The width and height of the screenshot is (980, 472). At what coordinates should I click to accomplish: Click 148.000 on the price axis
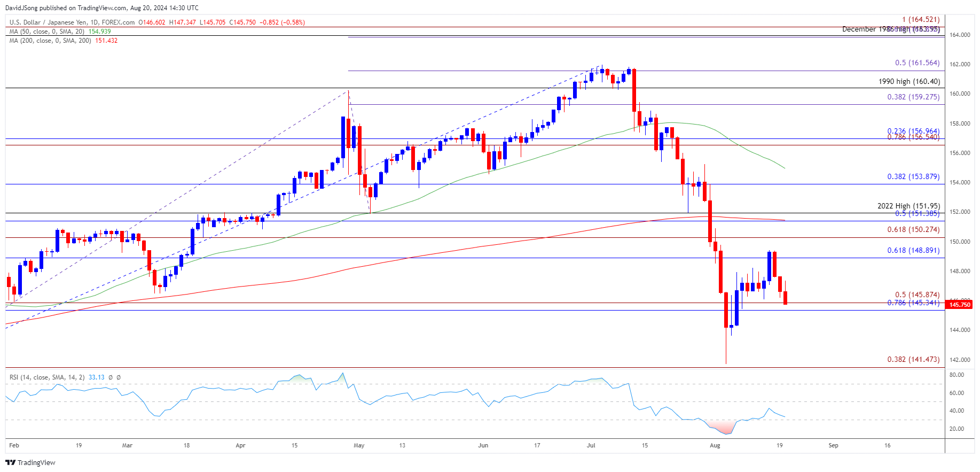(x=960, y=271)
